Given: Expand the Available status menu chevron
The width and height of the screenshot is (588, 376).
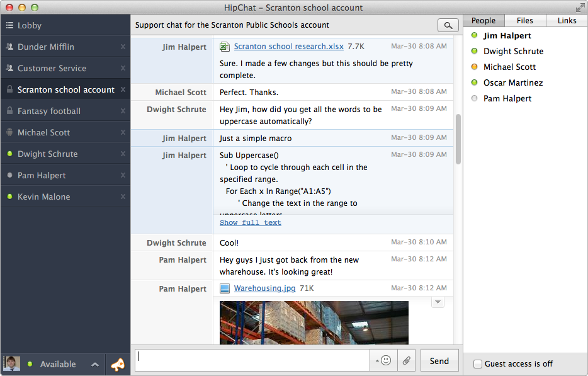Looking at the screenshot, I should [x=95, y=365].
